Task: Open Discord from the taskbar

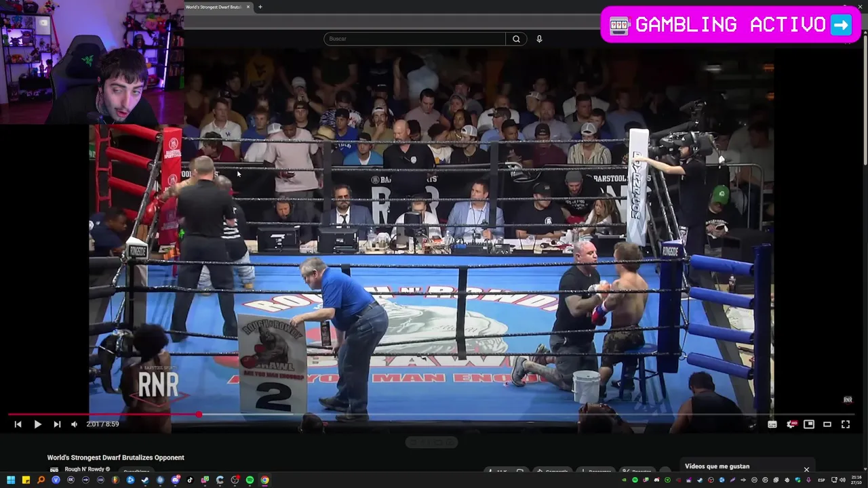Action: coord(175,480)
